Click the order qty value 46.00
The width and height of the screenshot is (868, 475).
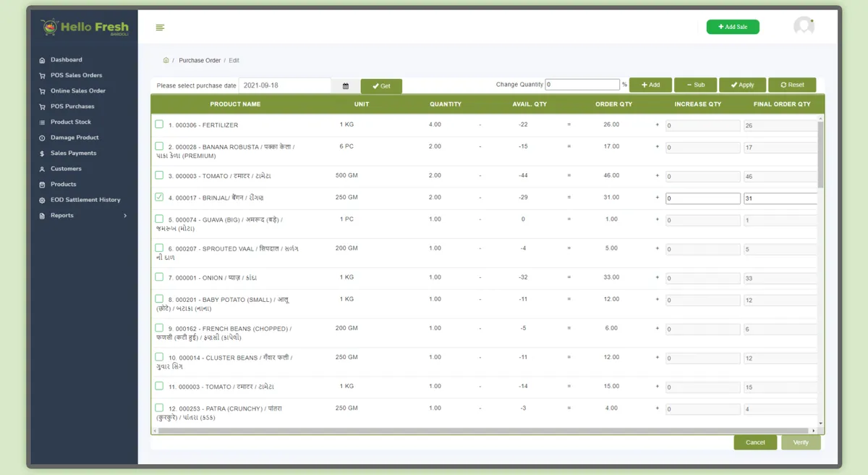pos(611,175)
